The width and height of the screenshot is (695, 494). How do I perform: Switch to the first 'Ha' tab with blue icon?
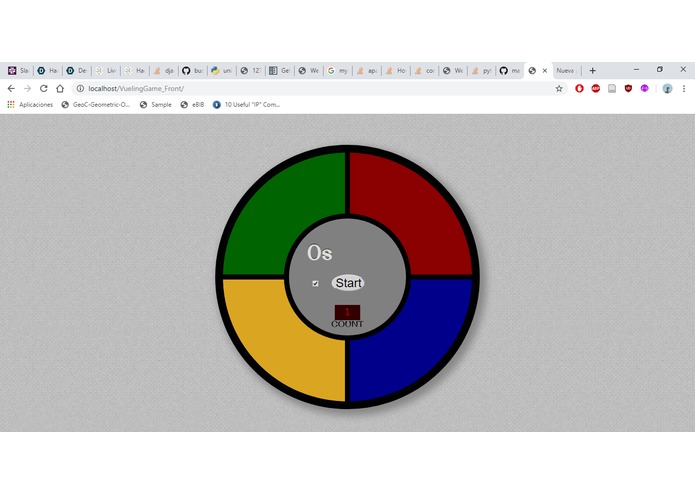[x=47, y=70]
